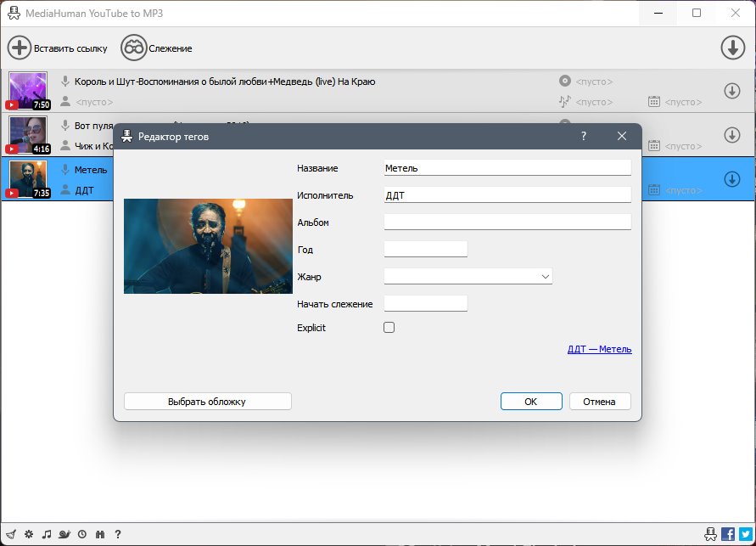Click the year <пусто> value in Король и Шут row
Screen dimensions: 756x546
tap(683, 102)
